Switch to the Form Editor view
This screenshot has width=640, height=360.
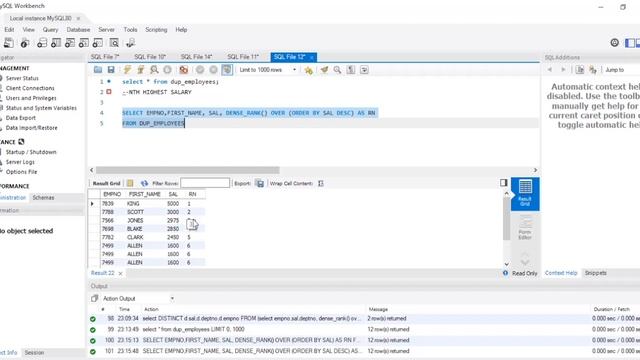[525, 228]
